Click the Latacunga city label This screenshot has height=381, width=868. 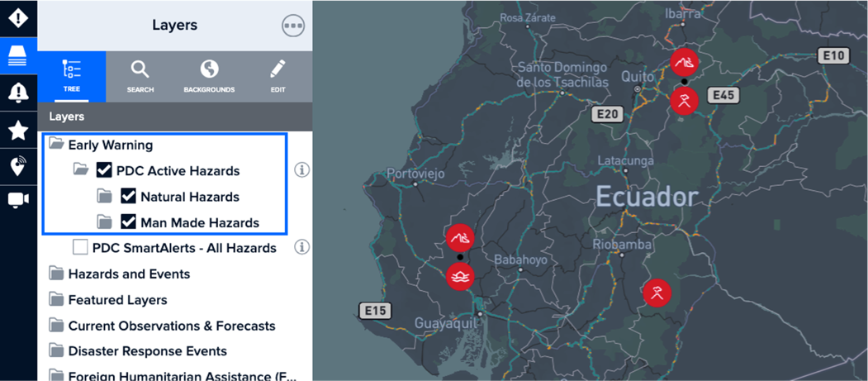tap(625, 160)
